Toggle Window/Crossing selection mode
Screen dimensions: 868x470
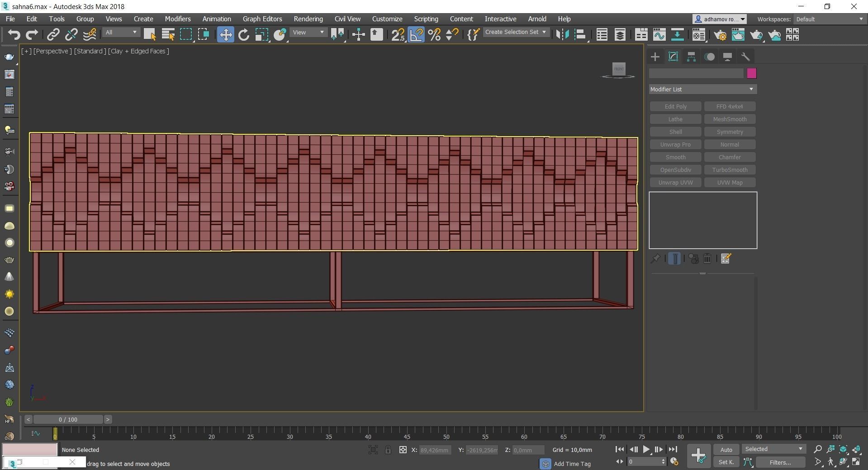click(204, 35)
